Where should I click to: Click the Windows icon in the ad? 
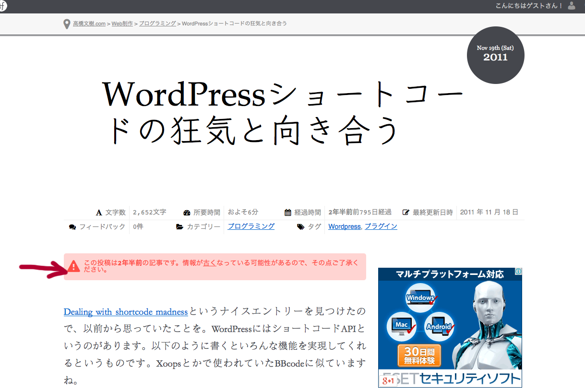click(420, 297)
